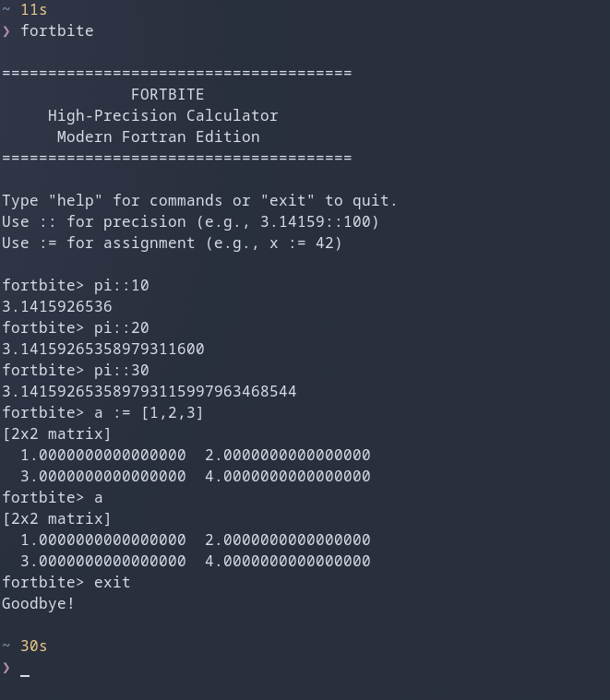
Task: Click the blinking cursor at the empty shell prompt
Action: pos(25,670)
